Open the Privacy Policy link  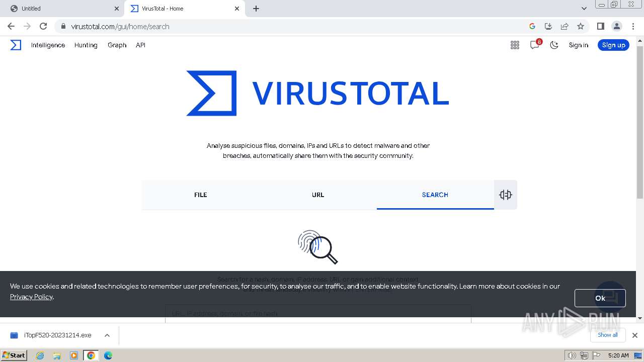point(31,297)
